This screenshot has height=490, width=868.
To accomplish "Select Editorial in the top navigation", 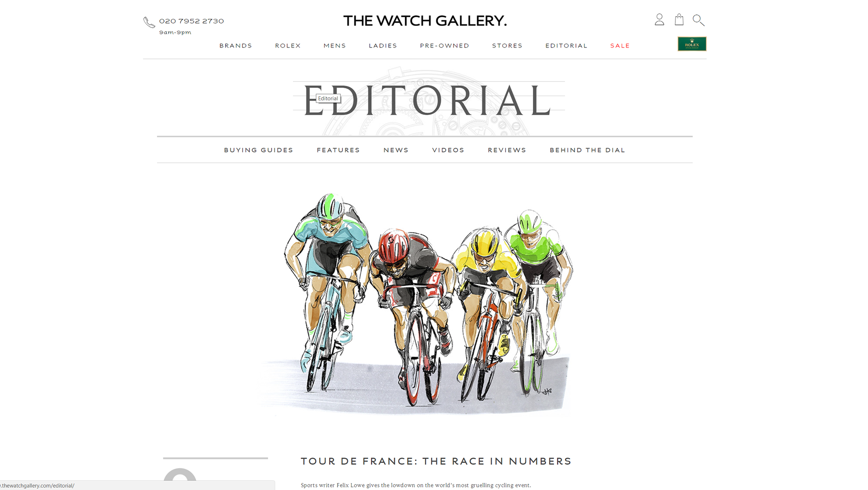I will pyautogui.click(x=566, y=46).
